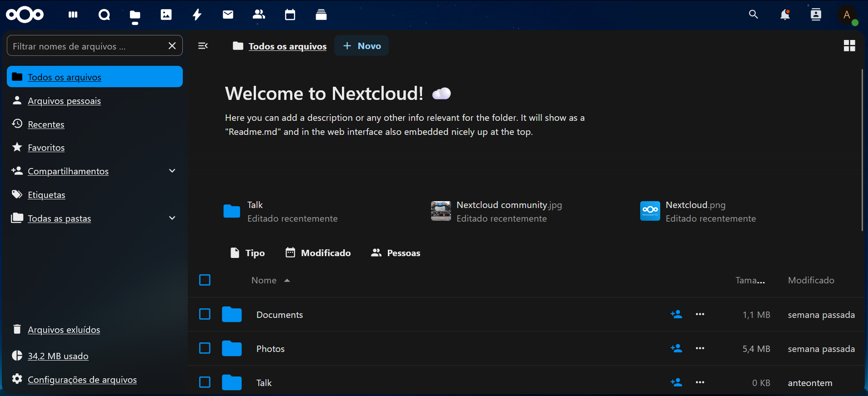868x396 pixels.
Task: Open recently edited Talk folder card
Action: (x=281, y=211)
